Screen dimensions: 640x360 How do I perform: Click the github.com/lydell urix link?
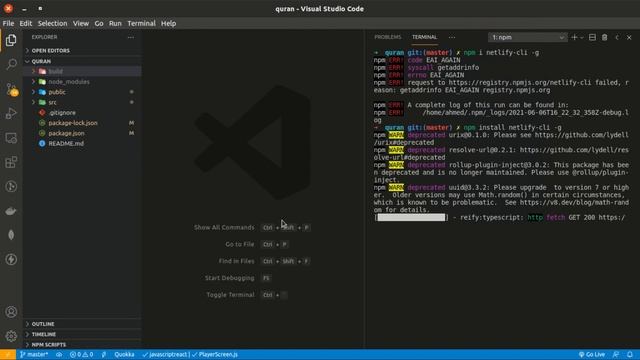click(582, 135)
